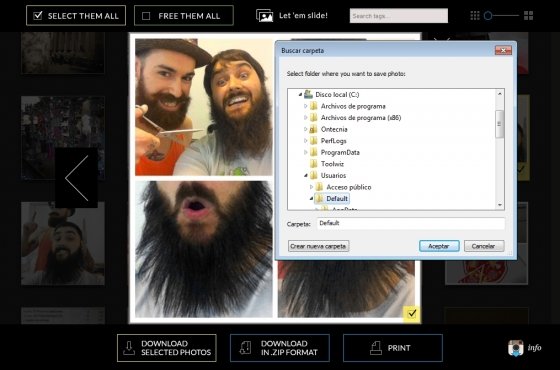Click folder tree scrollbar down arrow

coord(500,205)
